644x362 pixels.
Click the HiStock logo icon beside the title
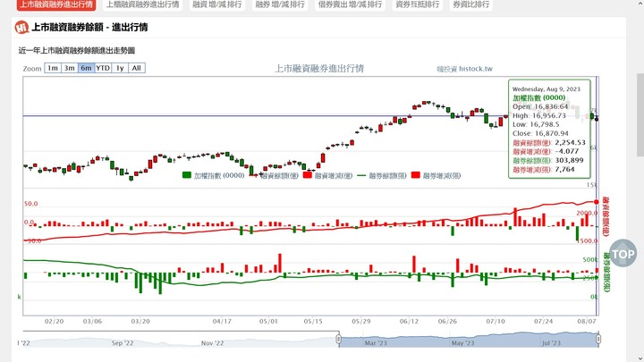(x=21, y=28)
